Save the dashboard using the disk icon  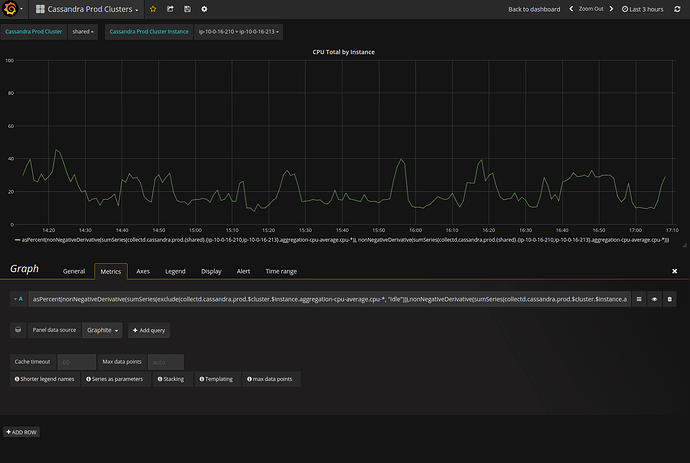coord(186,9)
